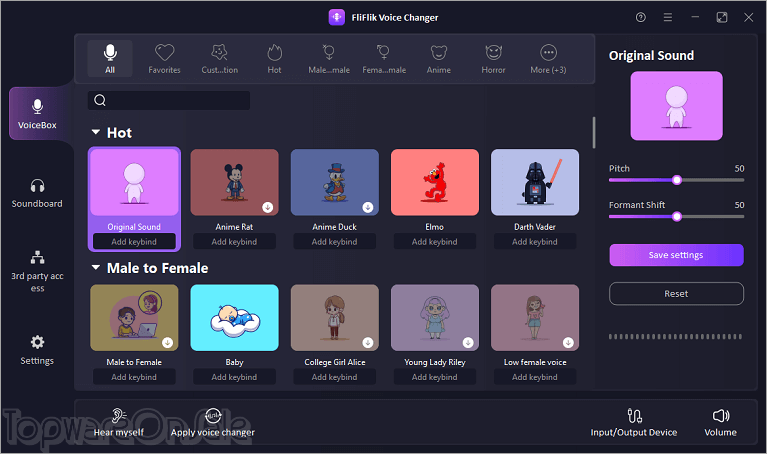The height and width of the screenshot is (454, 767).
Task: Choose the Elmo voice
Action: point(435,182)
